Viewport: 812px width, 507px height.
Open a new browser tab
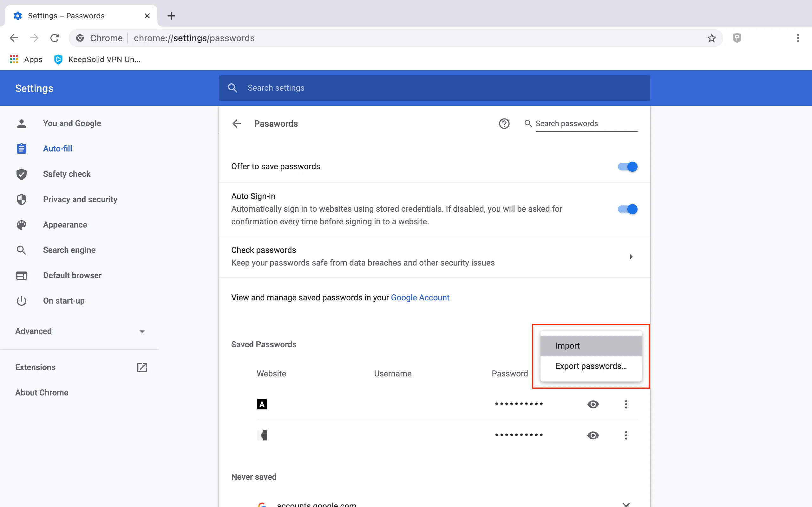(x=171, y=16)
